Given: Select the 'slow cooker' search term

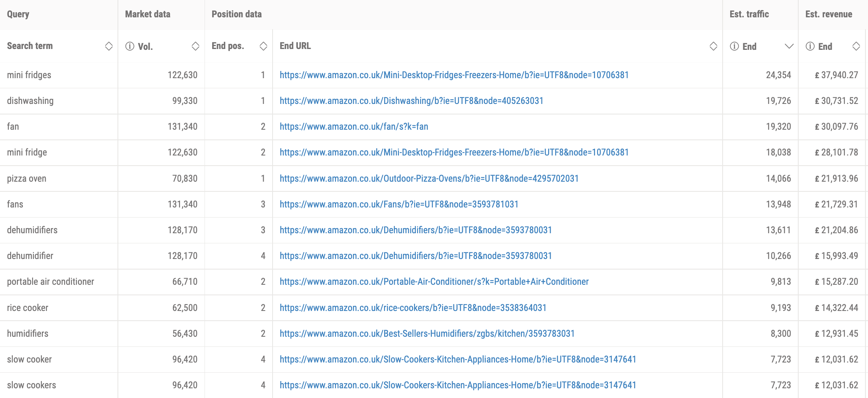Looking at the screenshot, I should tap(30, 360).
